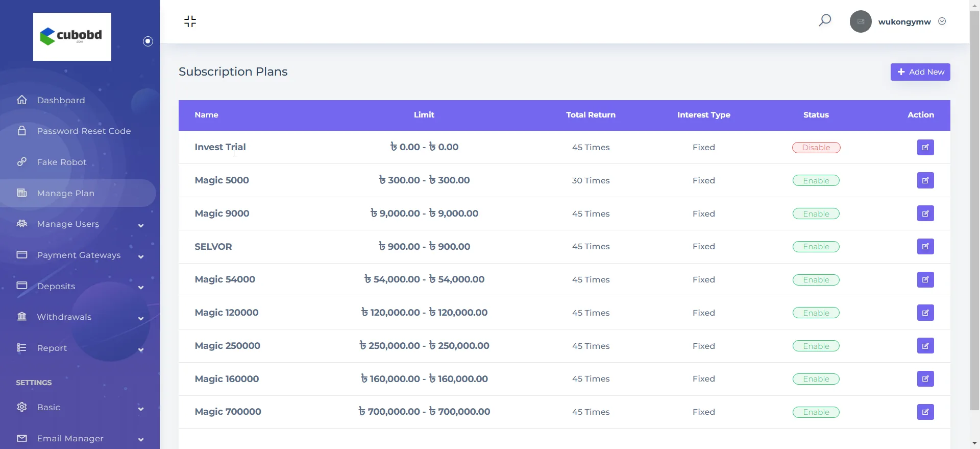This screenshot has height=449, width=980.
Task: Click the user avatar picture
Action: [860, 21]
